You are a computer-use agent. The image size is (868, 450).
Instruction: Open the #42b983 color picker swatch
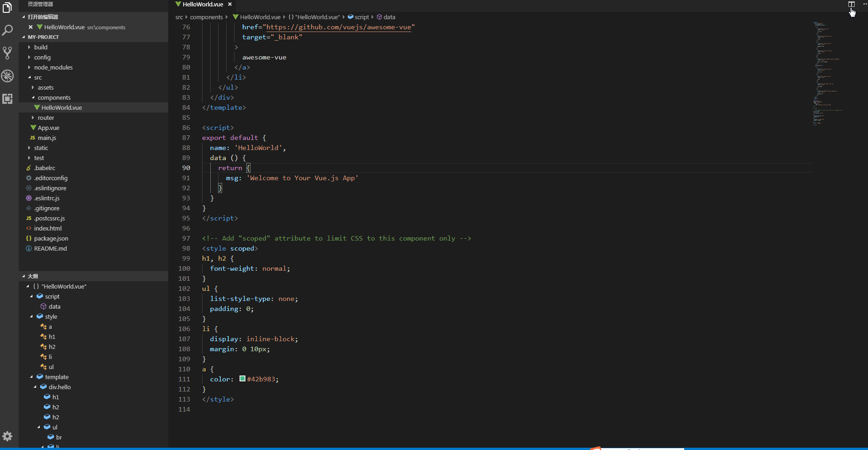(242, 379)
